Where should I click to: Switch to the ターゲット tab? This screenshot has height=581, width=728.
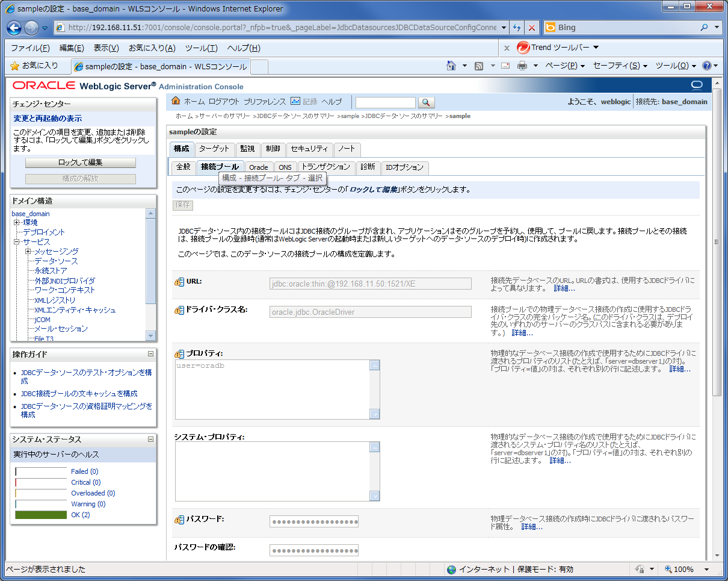(214, 149)
